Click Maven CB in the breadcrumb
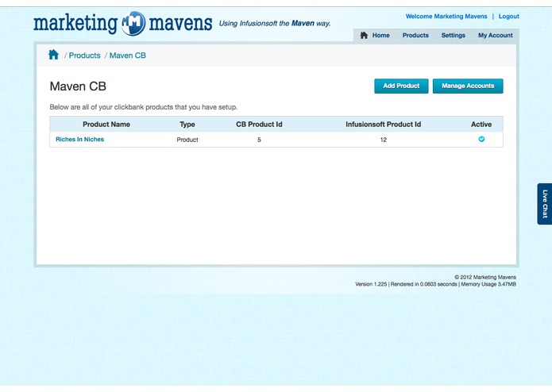Screen dimensions: 552x392 click(127, 56)
